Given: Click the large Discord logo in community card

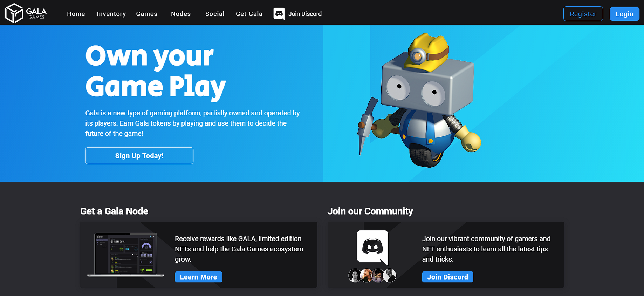Looking at the screenshot, I should (x=372, y=248).
